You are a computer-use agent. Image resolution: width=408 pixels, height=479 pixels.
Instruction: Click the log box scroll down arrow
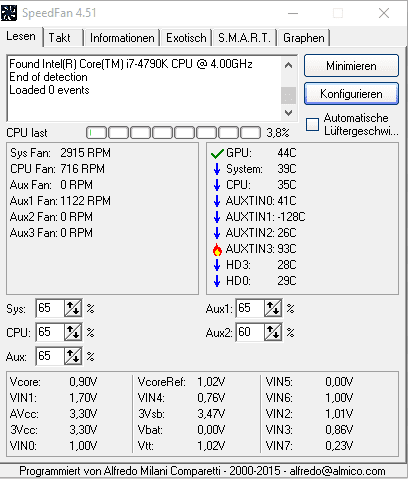[288, 113]
